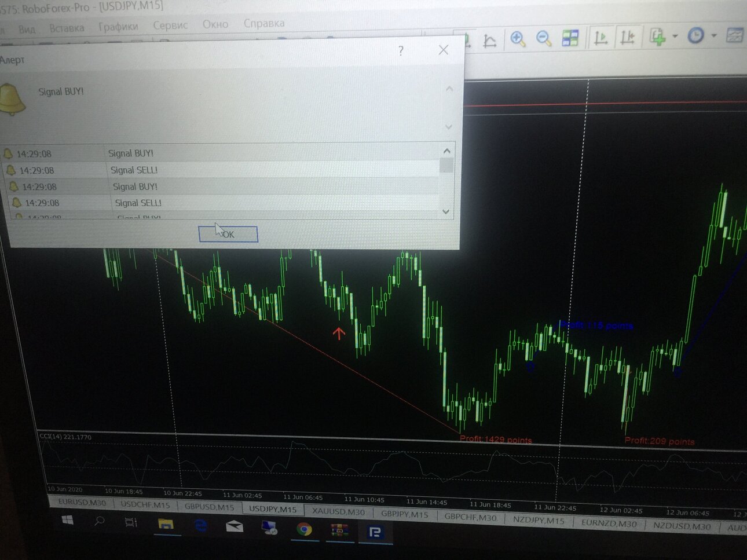Image resolution: width=747 pixels, height=560 pixels.
Task: Switch to XAUUSD,M30 chart tab
Action: pyautogui.click(x=338, y=511)
